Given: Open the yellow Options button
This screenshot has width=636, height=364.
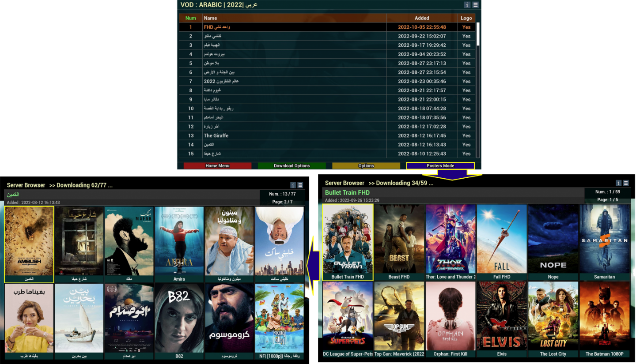Looking at the screenshot, I should (x=366, y=166).
